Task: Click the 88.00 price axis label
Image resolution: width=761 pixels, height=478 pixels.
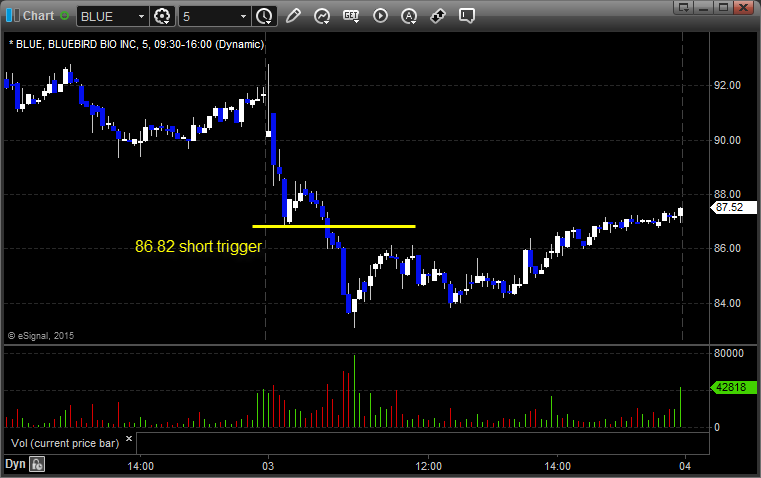Action: (727, 195)
